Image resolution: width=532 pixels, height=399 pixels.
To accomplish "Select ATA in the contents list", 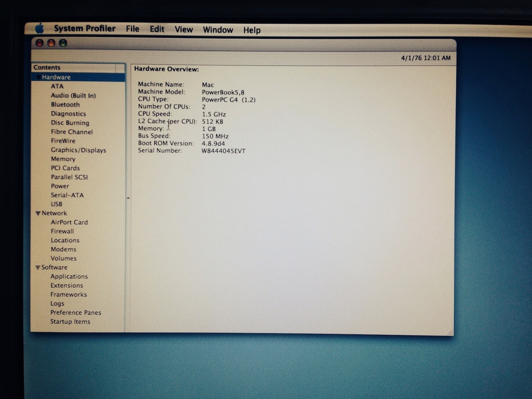I will [x=57, y=86].
